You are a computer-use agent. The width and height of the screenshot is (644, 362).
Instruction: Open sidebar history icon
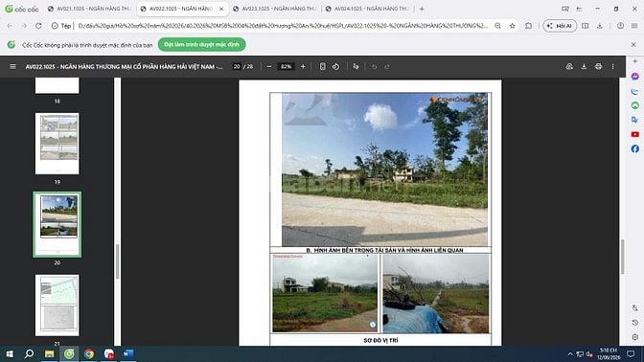(x=635, y=323)
